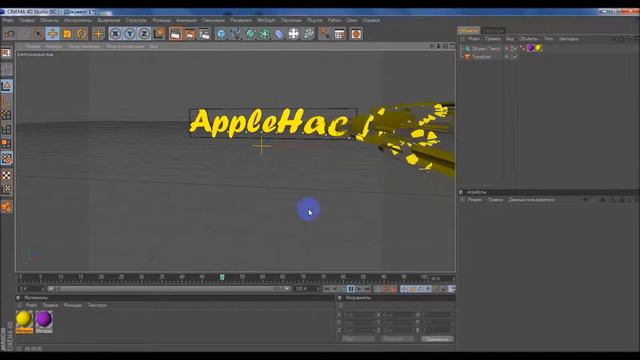Image resolution: width=640 pixels, height=360 pixels.
Task: Click the top icon in left sidebar
Action: point(7,53)
